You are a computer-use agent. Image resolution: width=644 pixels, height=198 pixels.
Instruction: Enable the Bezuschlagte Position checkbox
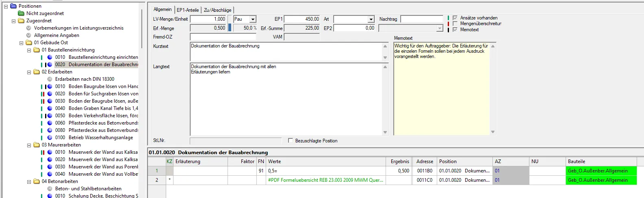pyautogui.click(x=290, y=140)
